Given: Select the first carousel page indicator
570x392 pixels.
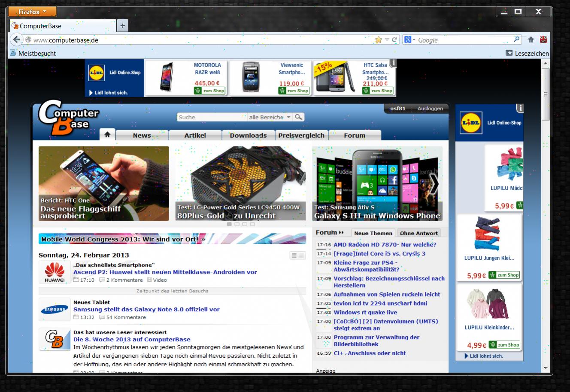Looking at the screenshot, I should click(229, 224).
